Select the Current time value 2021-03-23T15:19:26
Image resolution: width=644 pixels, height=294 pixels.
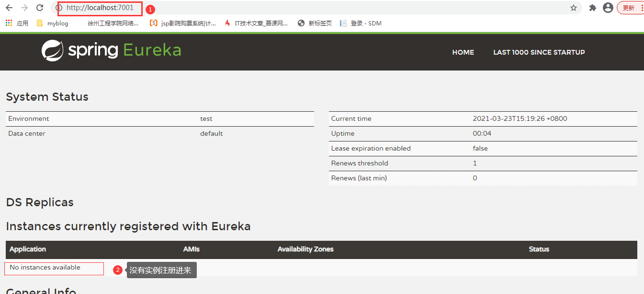(x=520, y=118)
